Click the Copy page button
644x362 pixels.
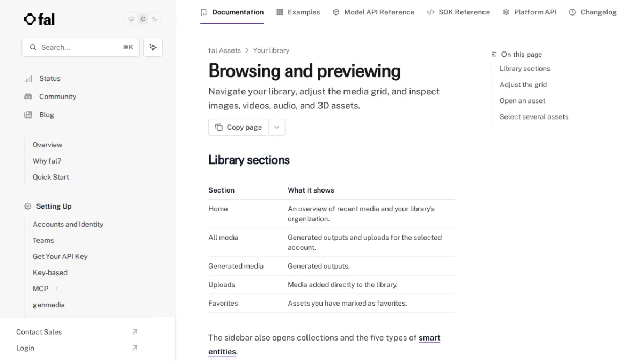coord(238,127)
